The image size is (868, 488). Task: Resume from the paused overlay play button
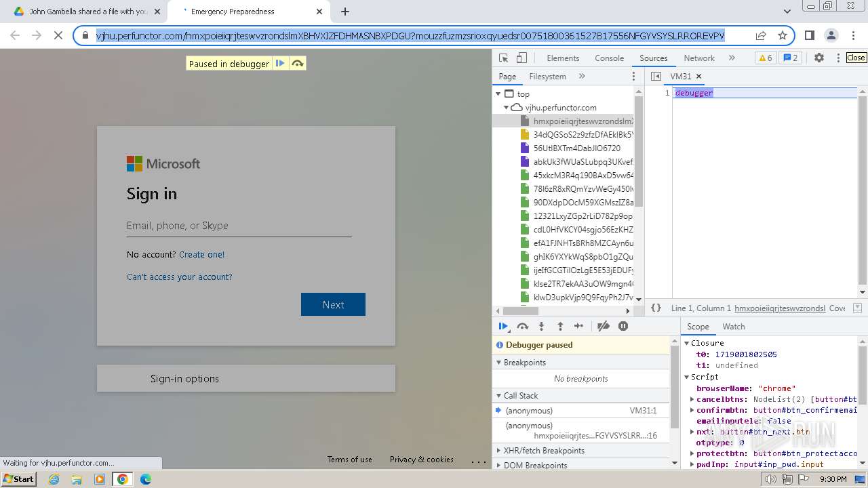[279, 64]
